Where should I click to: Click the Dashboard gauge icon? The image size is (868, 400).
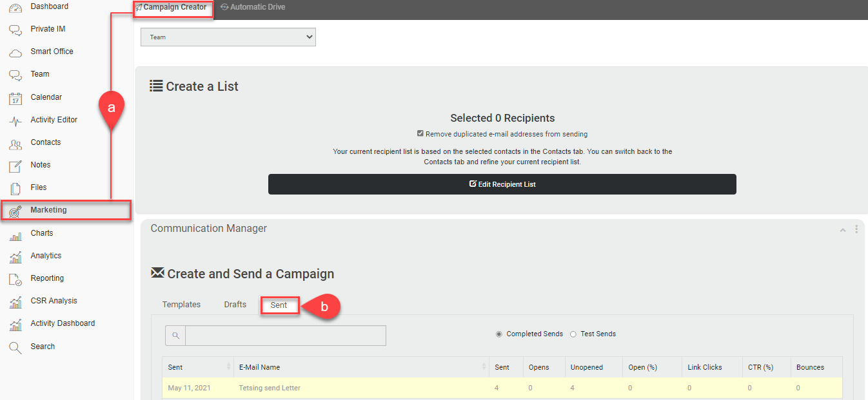(x=15, y=8)
